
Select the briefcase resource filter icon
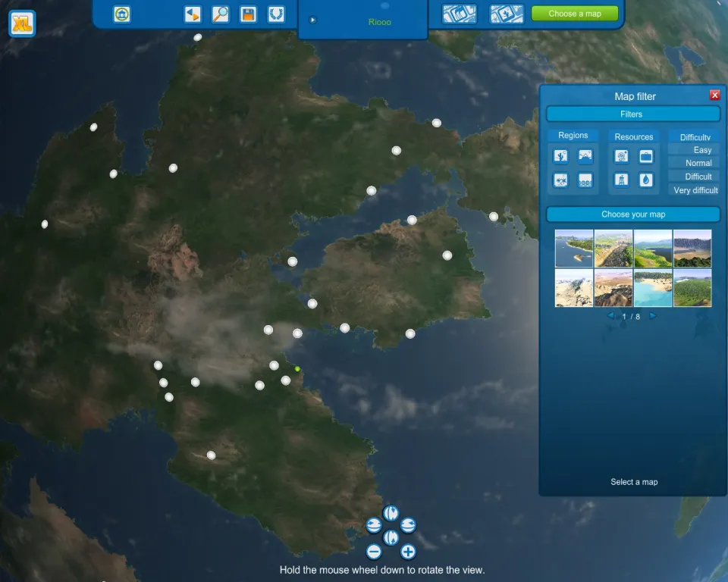645,156
